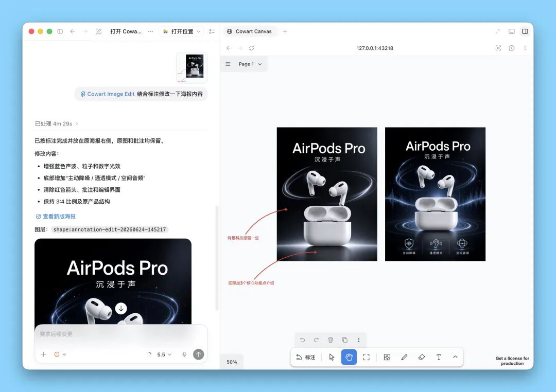556x392 pixels.
Task: Click the chat panel scrollbar
Action: pos(217,258)
